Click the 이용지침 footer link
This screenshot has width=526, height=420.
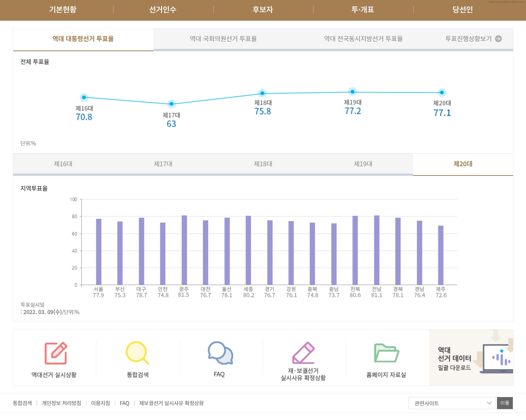(100, 403)
